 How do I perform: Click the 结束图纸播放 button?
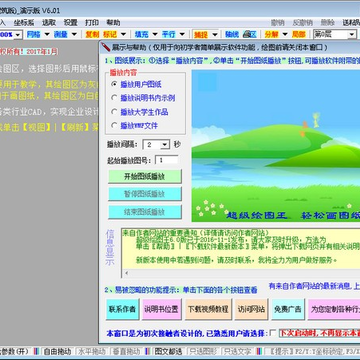(145, 212)
